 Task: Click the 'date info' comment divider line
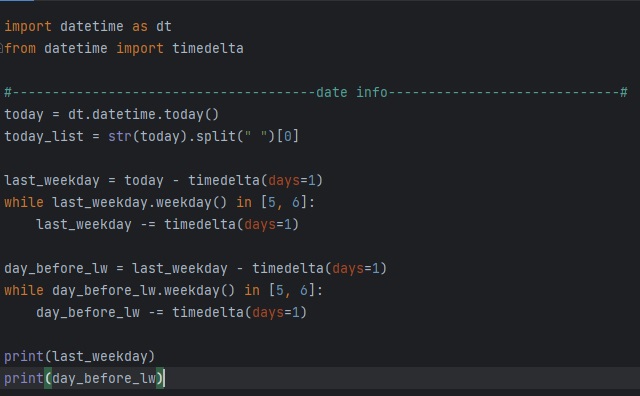[x=316, y=93]
